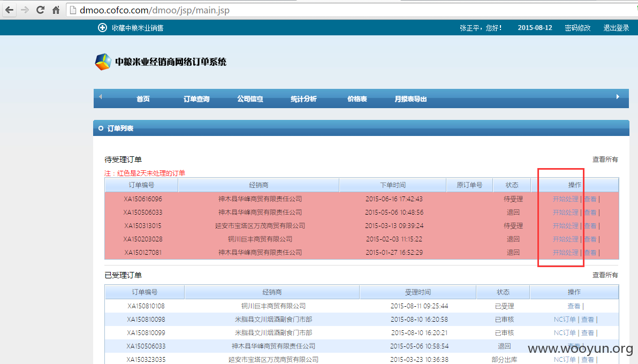
Task: Click the 收藏中粮米业销售 link
Action: click(x=138, y=28)
